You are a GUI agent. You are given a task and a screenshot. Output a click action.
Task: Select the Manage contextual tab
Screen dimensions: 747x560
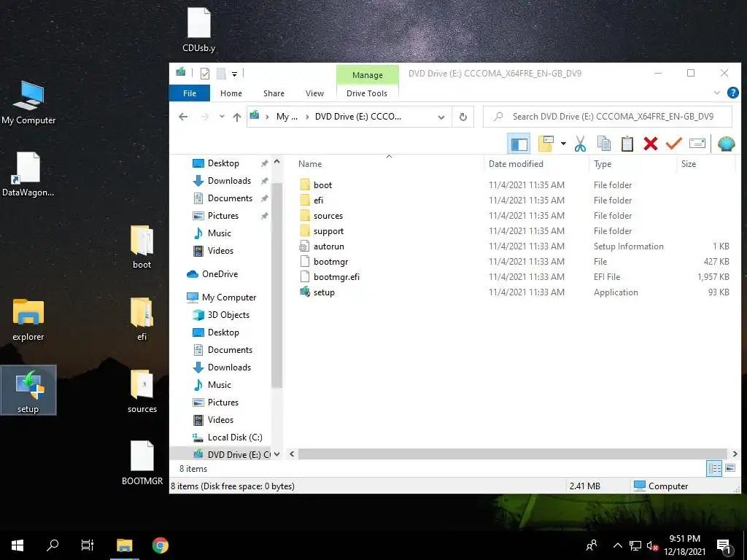(x=368, y=75)
